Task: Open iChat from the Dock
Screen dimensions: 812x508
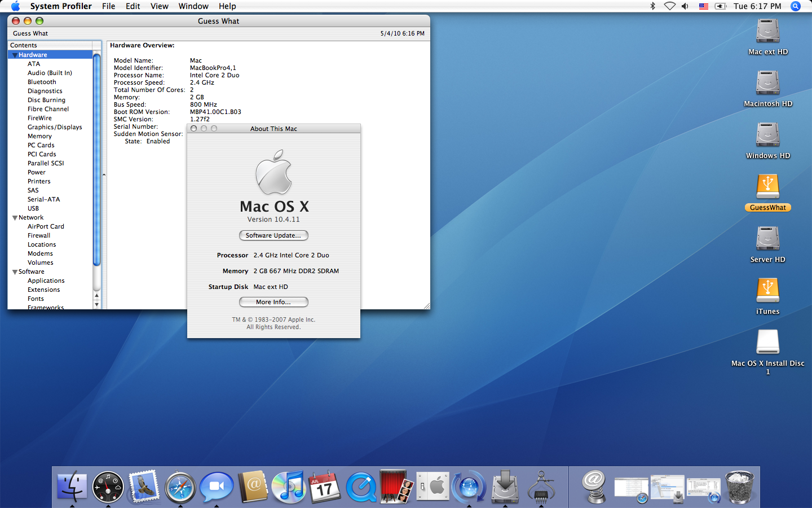Action: coord(217,487)
